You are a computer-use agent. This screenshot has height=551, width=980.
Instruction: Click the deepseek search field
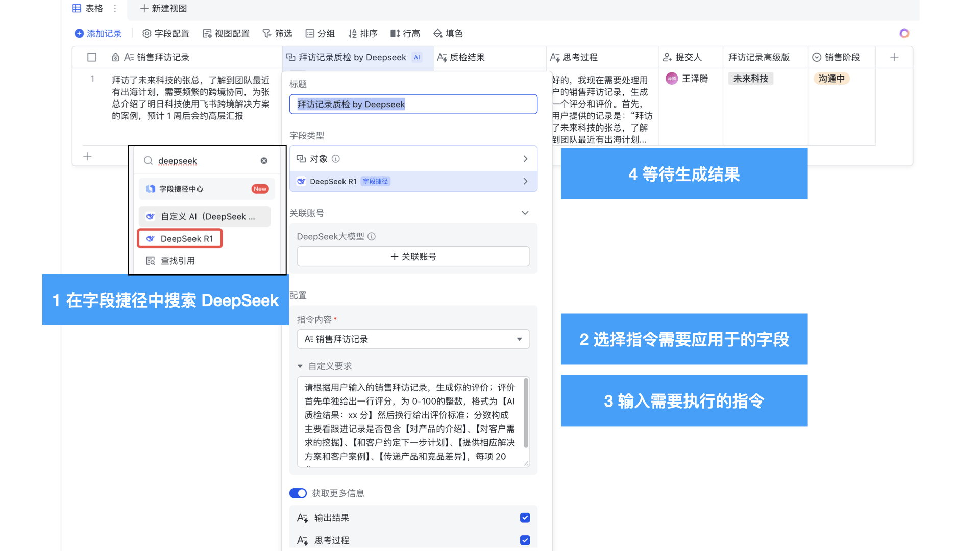tap(207, 161)
